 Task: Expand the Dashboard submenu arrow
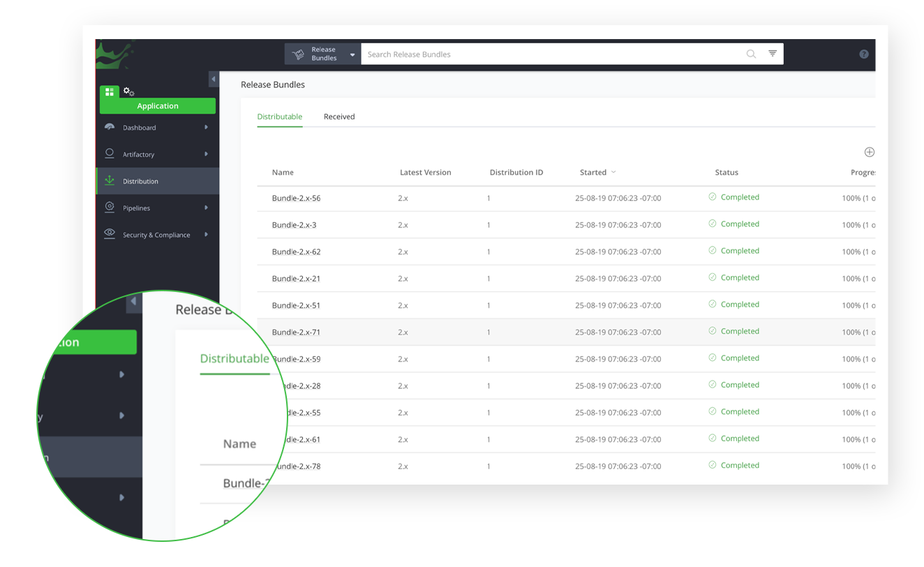coord(206,127)
